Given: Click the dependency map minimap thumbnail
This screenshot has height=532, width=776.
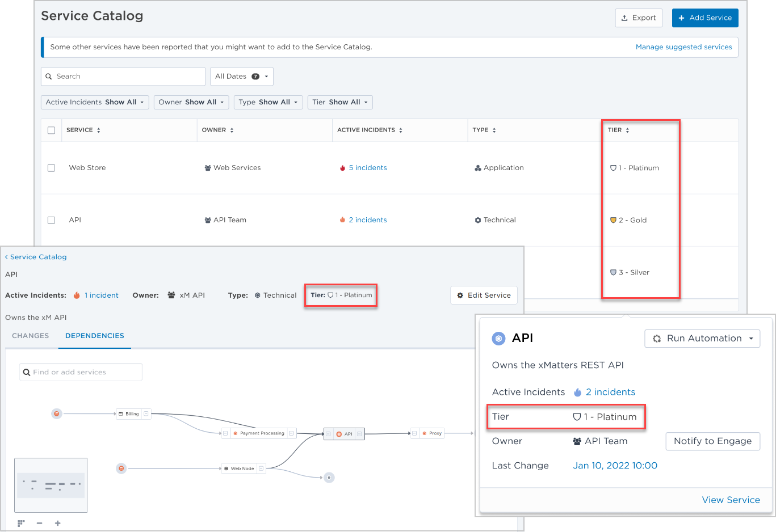Looking at the screenshot, I should point(51,485).
